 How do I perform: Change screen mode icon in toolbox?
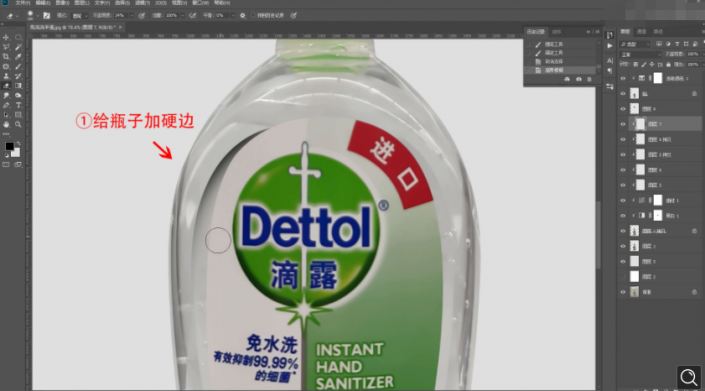coord(18,165)
